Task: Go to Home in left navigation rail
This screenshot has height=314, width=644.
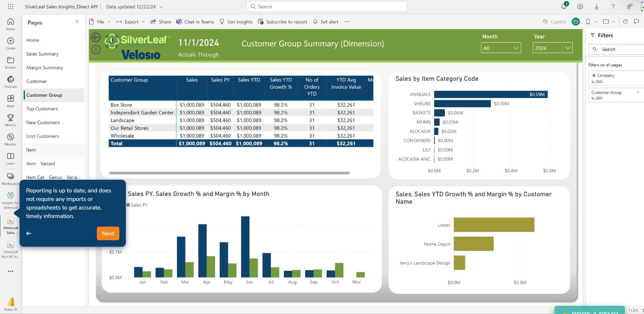Action: [11, 24]
